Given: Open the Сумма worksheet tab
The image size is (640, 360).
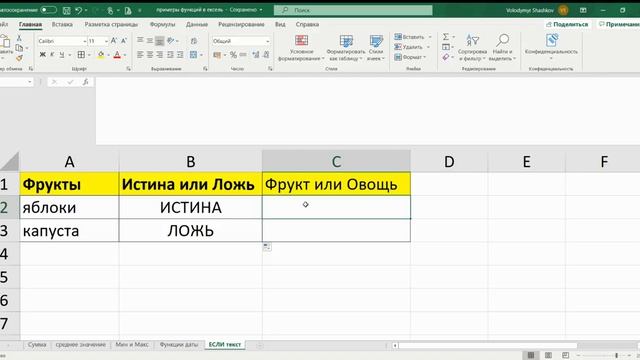Looking at the screenshot, I should (37, 345).
